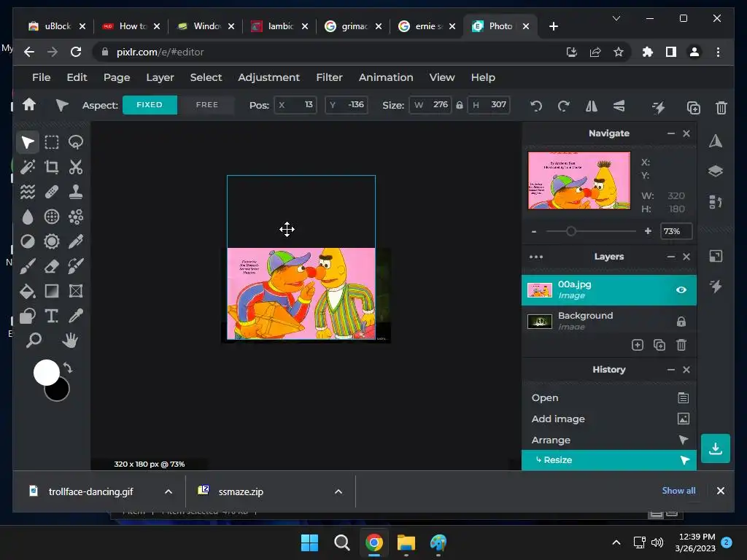Set aspect to FREE

206,105
